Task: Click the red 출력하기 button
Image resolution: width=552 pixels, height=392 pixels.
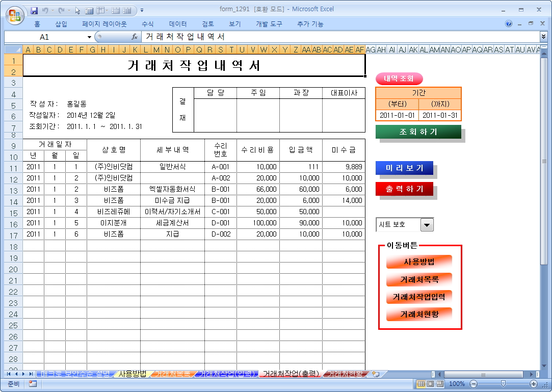Action: tap(404, 189)
